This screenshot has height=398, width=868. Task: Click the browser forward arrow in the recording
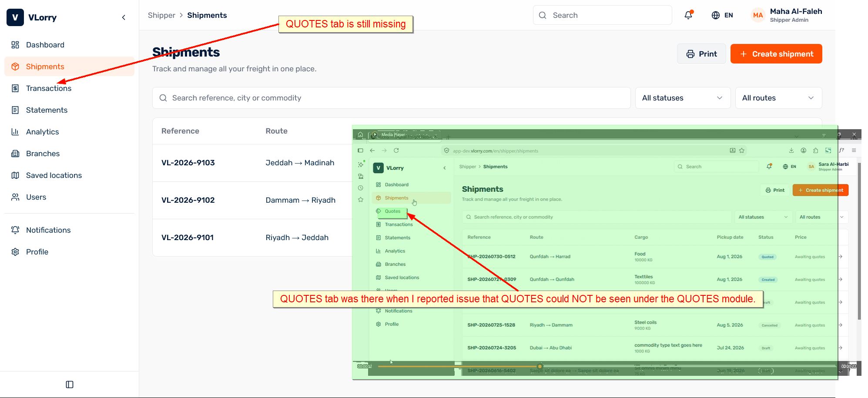click(x=384, y=151)
